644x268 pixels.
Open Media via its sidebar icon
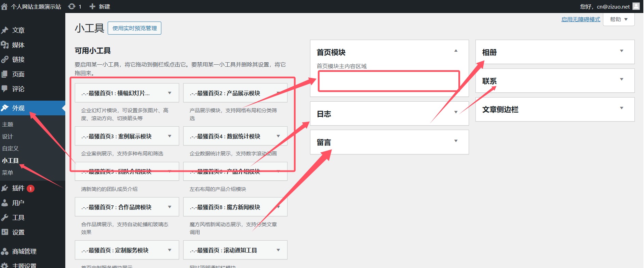[5, 45]
